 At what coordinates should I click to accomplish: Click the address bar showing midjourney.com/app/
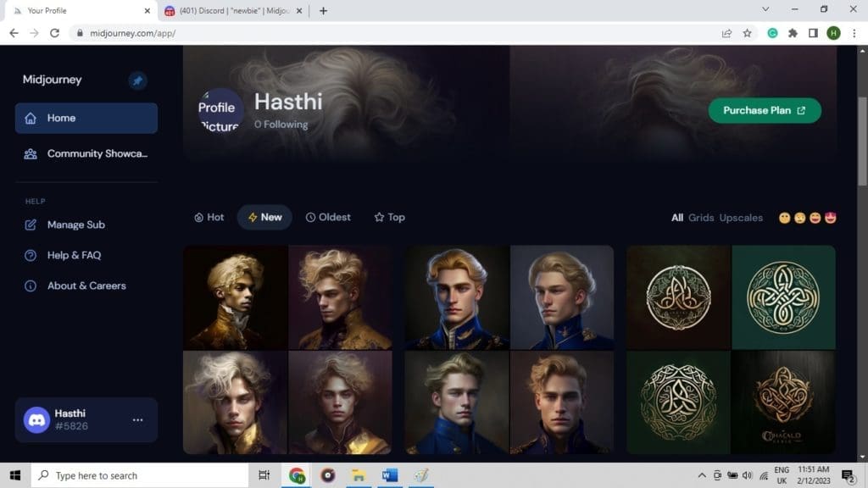[x=393, y=33]
